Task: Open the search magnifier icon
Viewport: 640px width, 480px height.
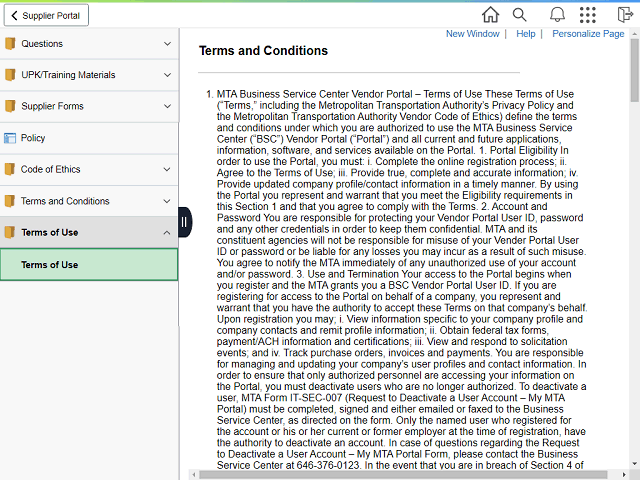Action: coord(519,15)
